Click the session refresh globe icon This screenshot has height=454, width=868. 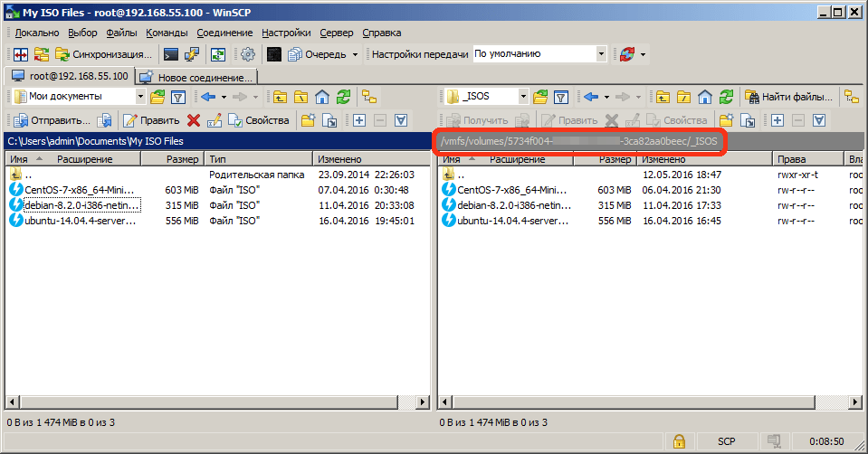(627, 54)
